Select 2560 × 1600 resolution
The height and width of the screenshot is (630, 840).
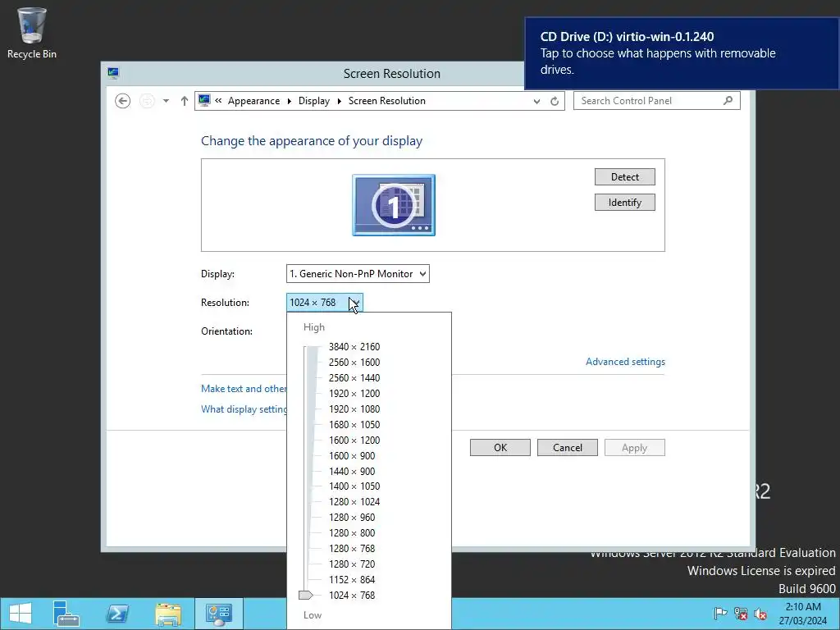(x=354, y=362)
